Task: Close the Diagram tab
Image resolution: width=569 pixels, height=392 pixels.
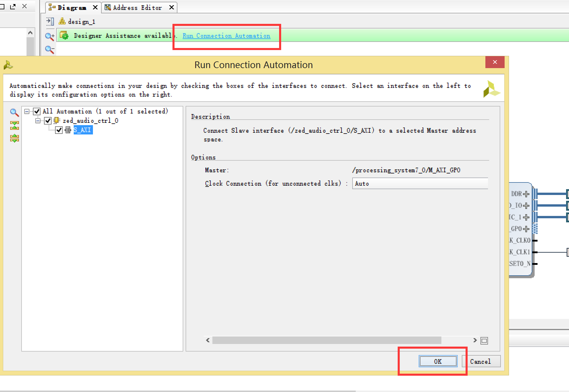Action: [95, 8]
